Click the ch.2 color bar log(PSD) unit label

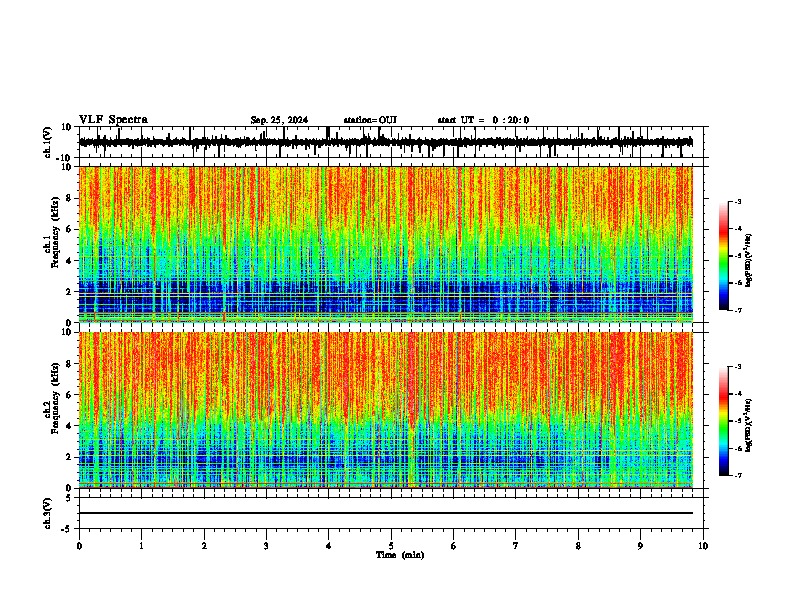click(x=749, y=425)
